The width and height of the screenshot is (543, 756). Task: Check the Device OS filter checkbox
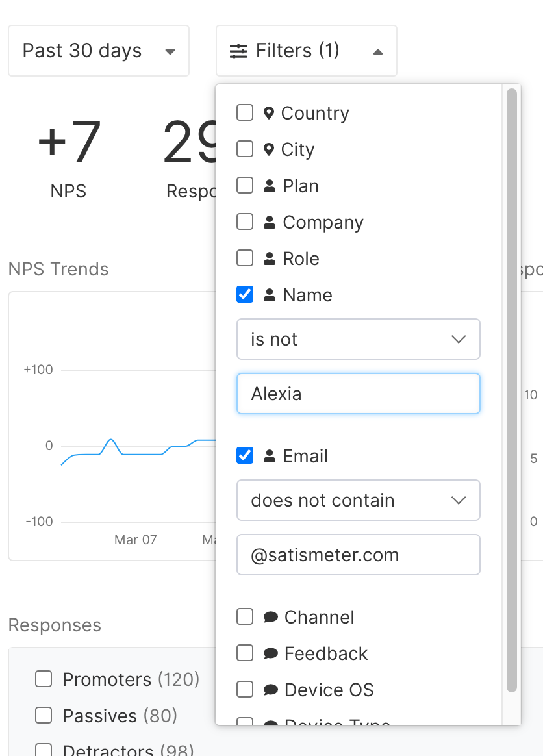click(245, 689)
